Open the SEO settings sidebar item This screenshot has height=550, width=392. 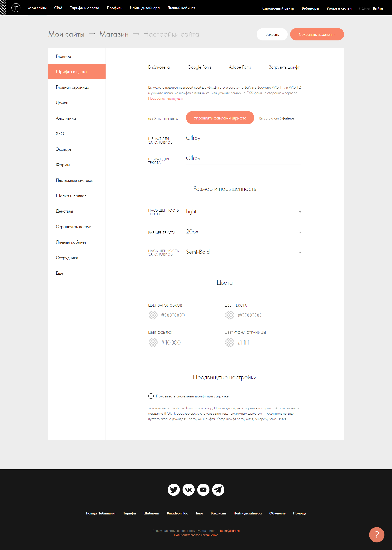pos(60,134)
